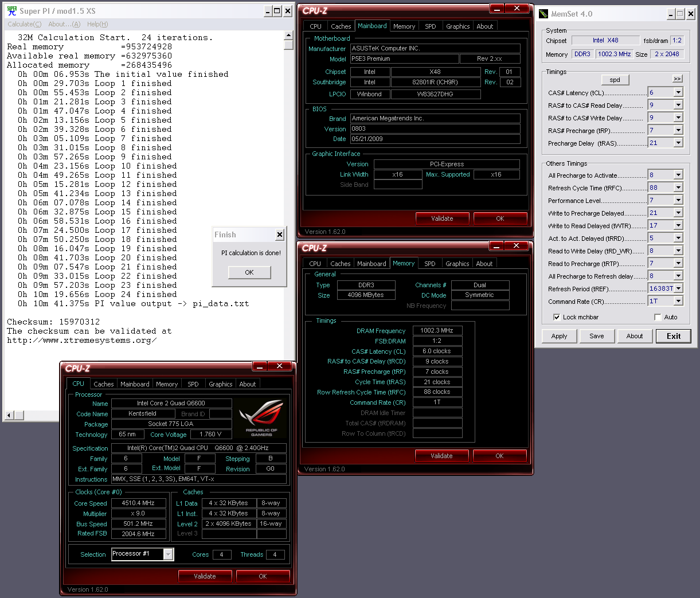Click the Core Speed 4510.4 MHz field

pyautogui.click(x=138, y=503)
